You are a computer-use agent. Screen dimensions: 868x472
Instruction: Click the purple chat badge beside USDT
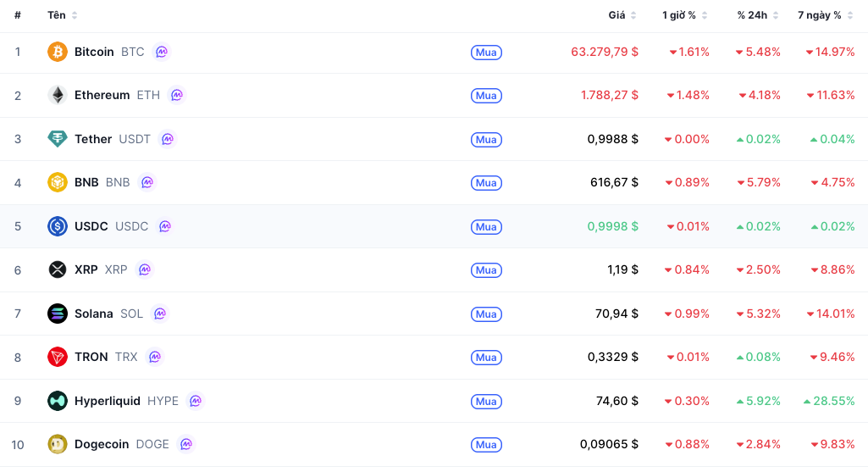(x=167, y=139)
